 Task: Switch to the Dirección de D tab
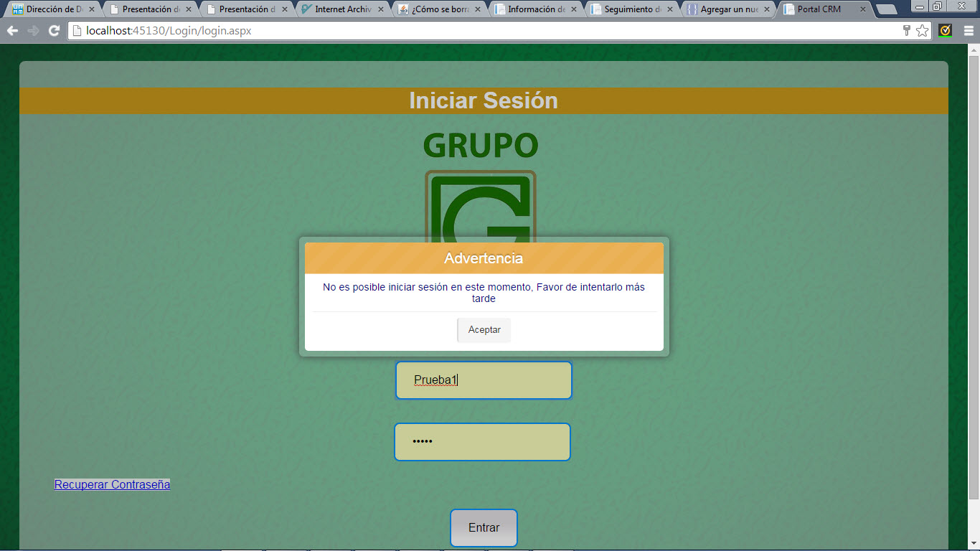click(x=55, y=10)
